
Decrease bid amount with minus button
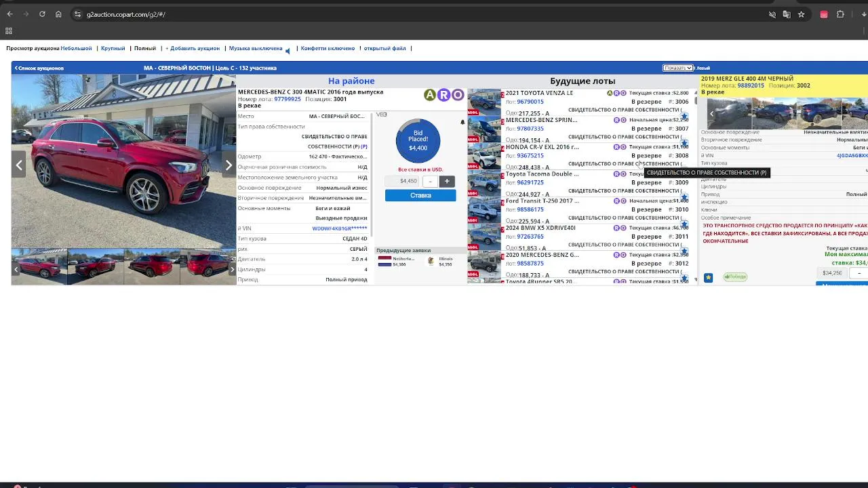(430, 181)
